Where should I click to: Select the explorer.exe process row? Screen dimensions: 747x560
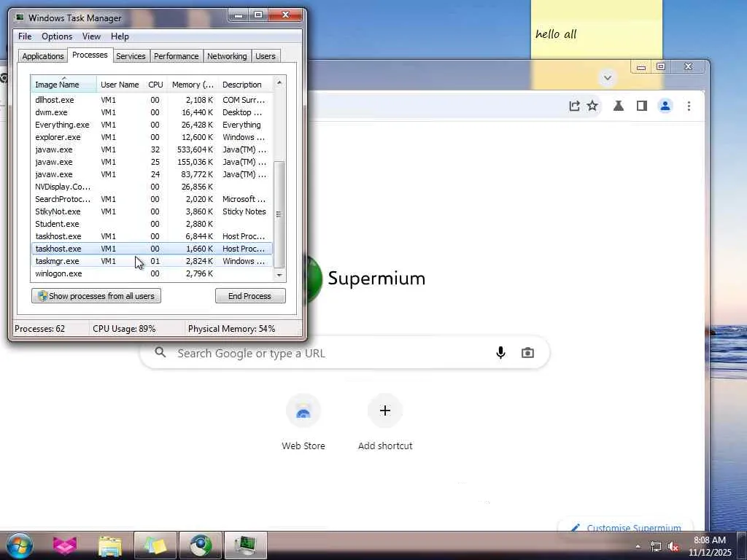point(152,137)
